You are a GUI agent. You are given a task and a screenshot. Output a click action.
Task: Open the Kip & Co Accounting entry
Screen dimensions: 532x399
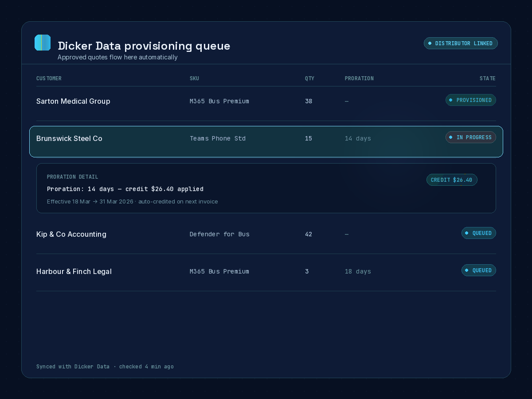[x=71, y=234]
